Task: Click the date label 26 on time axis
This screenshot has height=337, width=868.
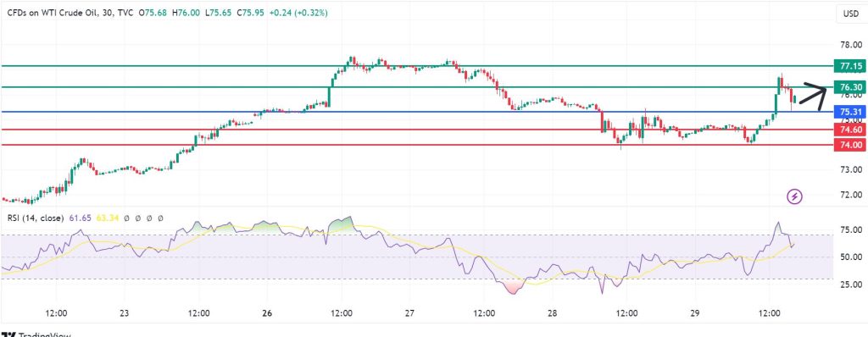Action: (x=267, y=312)
